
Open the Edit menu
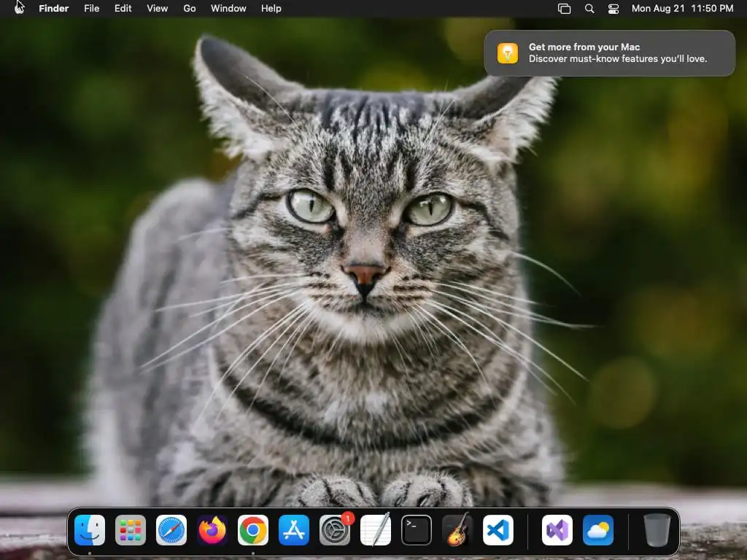click(x=123, y=9)
